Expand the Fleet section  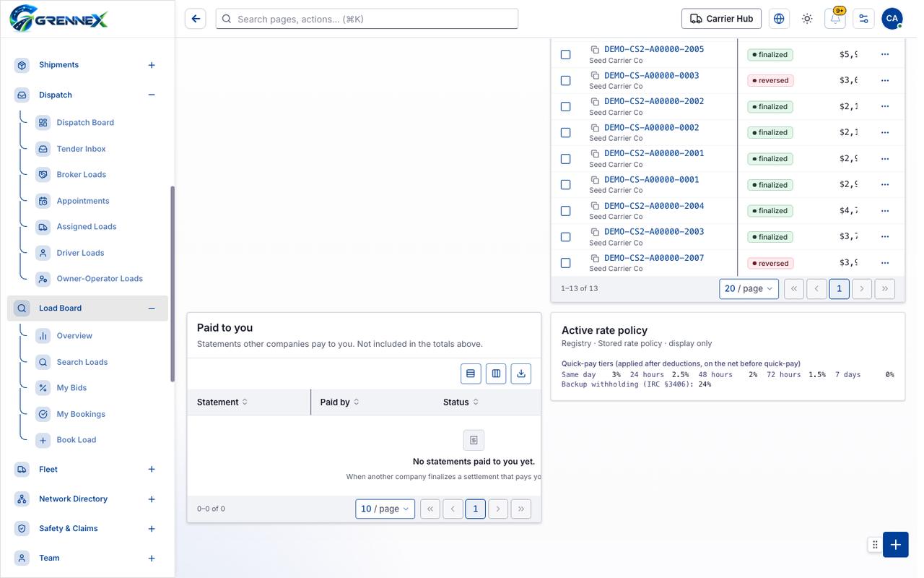click(x=152, y=470)
